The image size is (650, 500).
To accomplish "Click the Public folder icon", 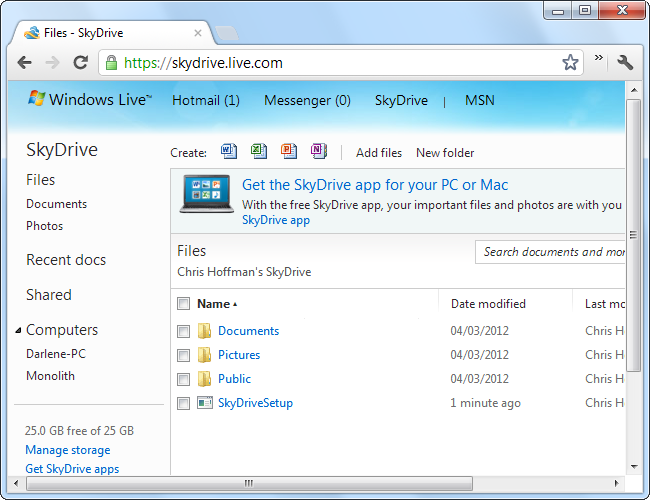I will 204,379.
